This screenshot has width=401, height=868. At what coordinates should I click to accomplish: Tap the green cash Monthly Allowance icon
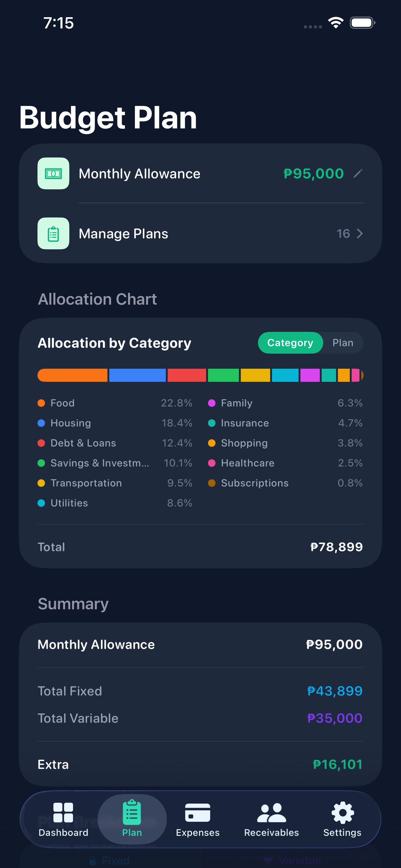point(53,173)
